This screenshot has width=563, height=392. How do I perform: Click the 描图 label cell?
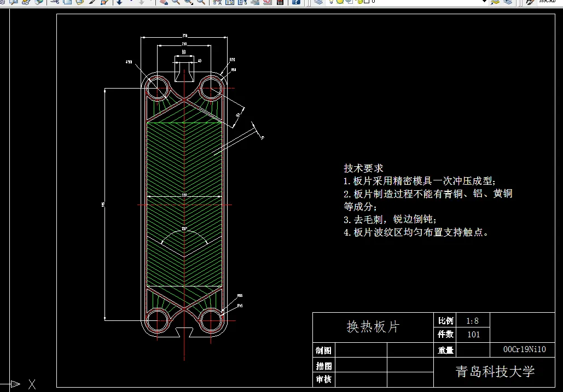323,366
